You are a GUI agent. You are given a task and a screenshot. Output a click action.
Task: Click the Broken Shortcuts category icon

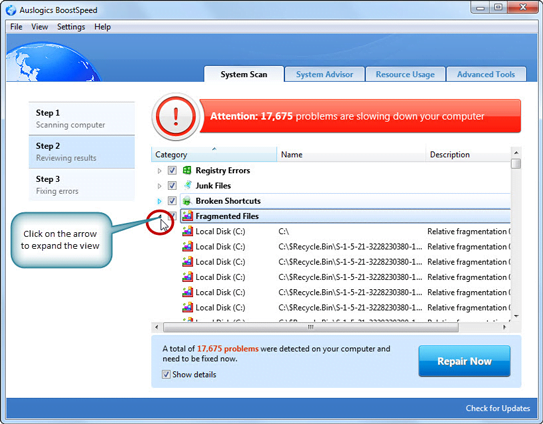coord(187,201)
